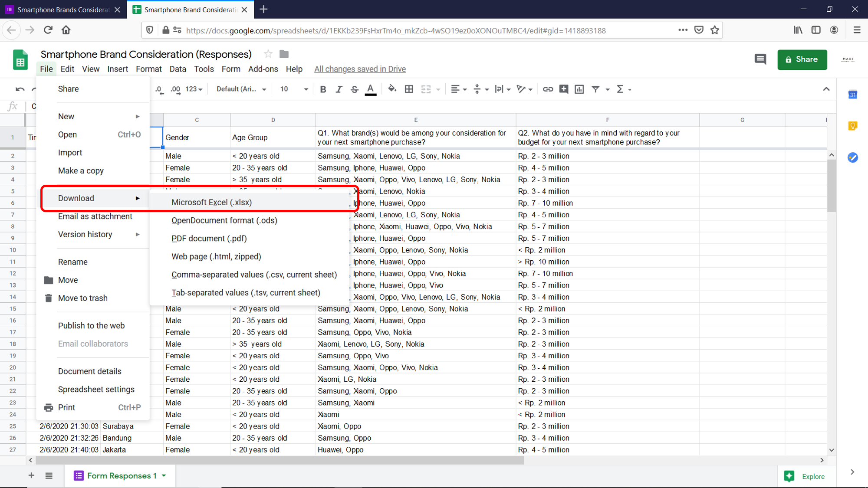Select Publish to the web
This screenshot has width=868, height=488.
(x=93, y=326)
